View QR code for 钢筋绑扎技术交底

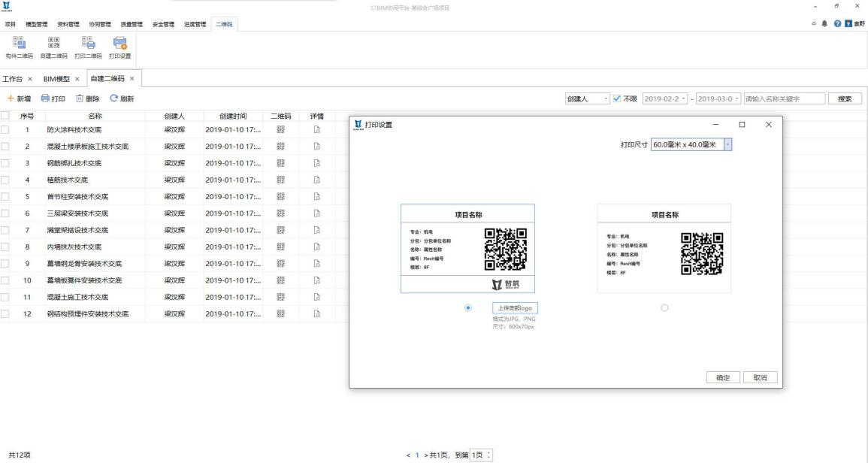point(280,163)
